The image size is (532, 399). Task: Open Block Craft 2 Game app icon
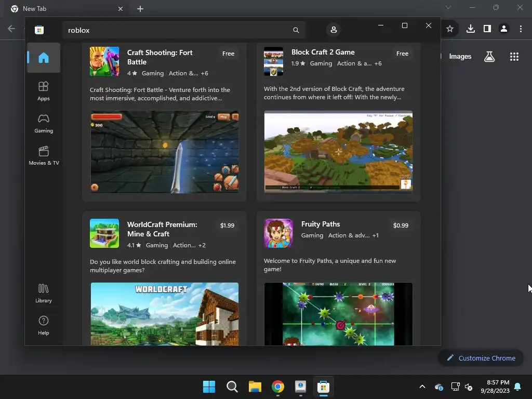click(273, 61)
